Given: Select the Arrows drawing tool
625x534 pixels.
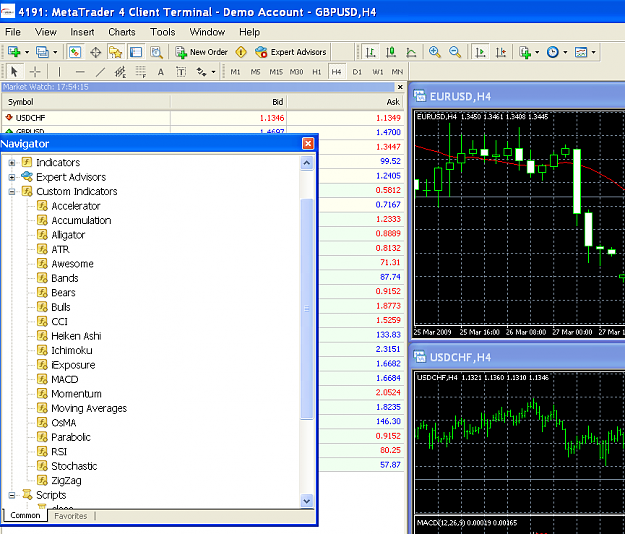Looking at the screenshot, I should (201, 72).
